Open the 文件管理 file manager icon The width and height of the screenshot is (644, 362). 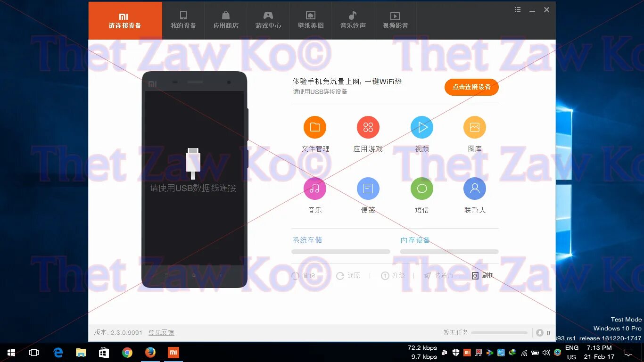(x=315, y=127)
